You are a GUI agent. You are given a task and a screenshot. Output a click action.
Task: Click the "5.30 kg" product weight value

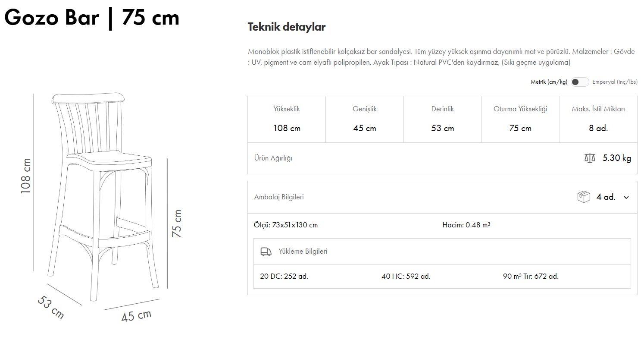tap(616, 158)
